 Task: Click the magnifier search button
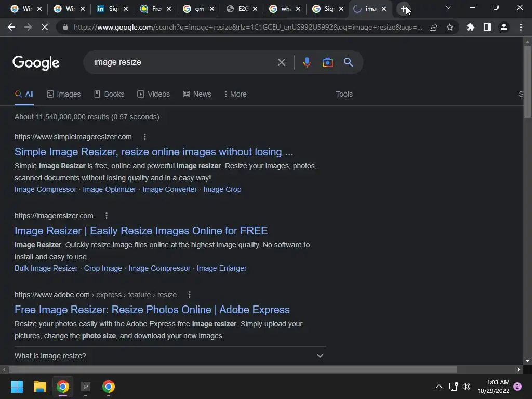(x=348, y=62)
